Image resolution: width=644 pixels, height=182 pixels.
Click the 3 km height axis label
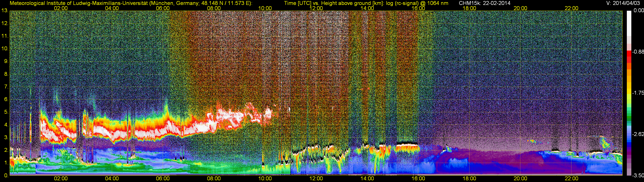(x=6, y=137)
